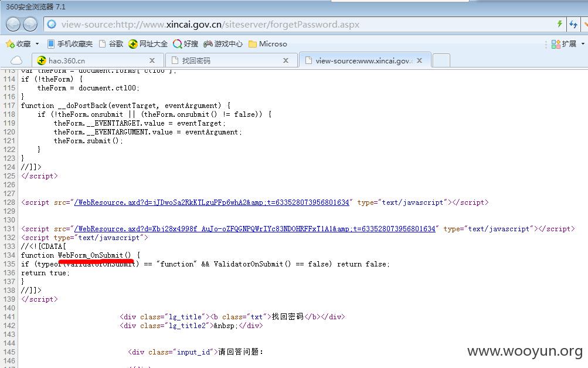Click the address bar URL field
The image size is (588, 368).
click(300, 25)
